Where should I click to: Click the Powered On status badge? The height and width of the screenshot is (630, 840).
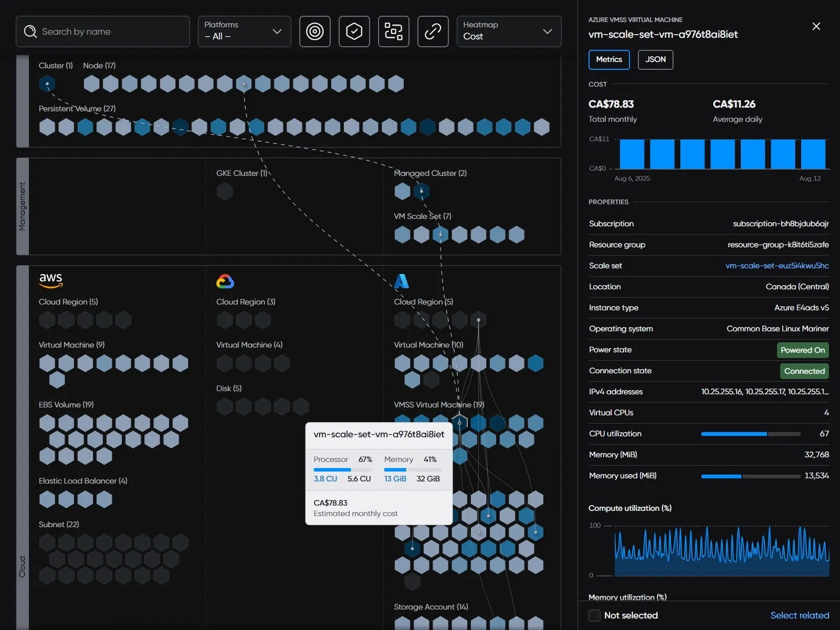pyautogui.click(x=803, y=350)
